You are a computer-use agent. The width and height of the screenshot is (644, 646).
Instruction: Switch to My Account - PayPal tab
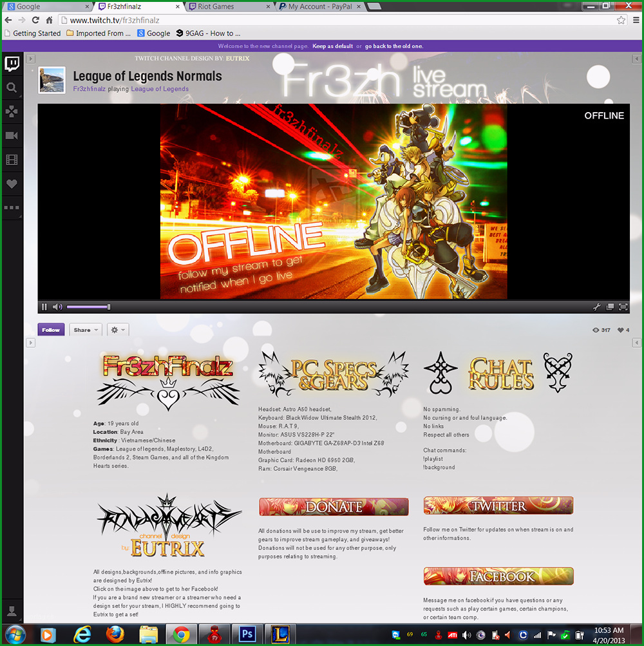pyautogui.click(x=320, y=6)
